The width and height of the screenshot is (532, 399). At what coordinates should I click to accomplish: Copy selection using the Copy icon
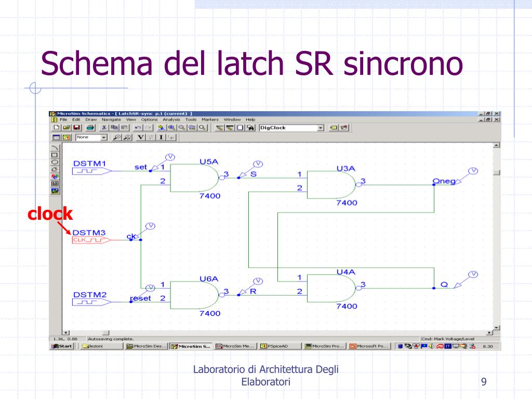(114, 128)
